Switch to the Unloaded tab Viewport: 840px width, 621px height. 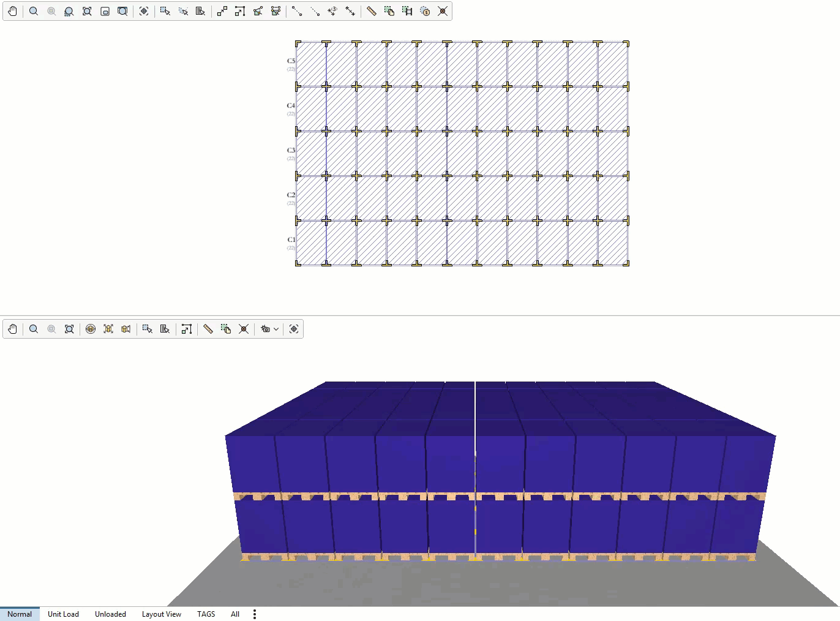(110, 614)
